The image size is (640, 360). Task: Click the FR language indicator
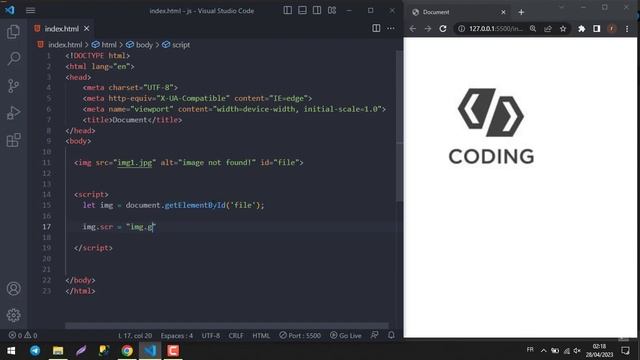[530, 350]
